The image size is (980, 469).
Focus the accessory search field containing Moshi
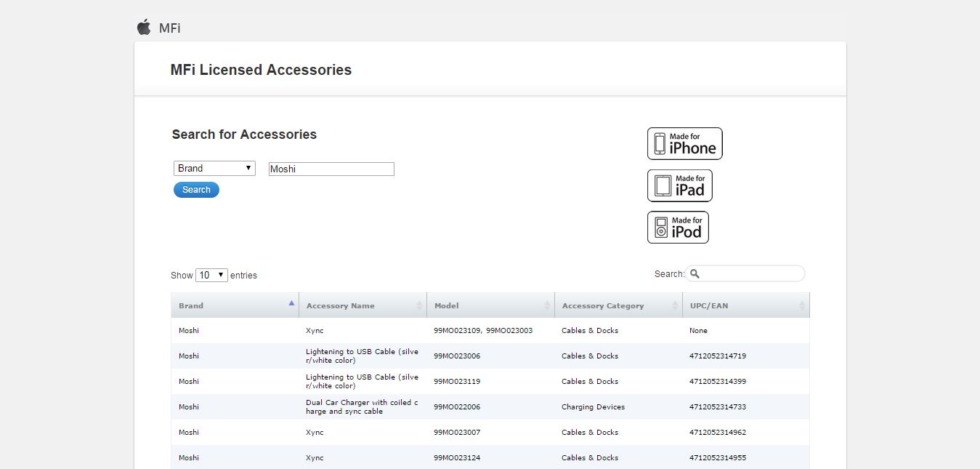tap(331, 169)
